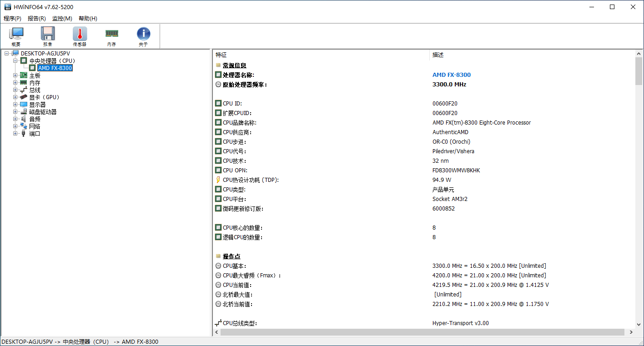Select the 端口 tree entry

point(34,133)
